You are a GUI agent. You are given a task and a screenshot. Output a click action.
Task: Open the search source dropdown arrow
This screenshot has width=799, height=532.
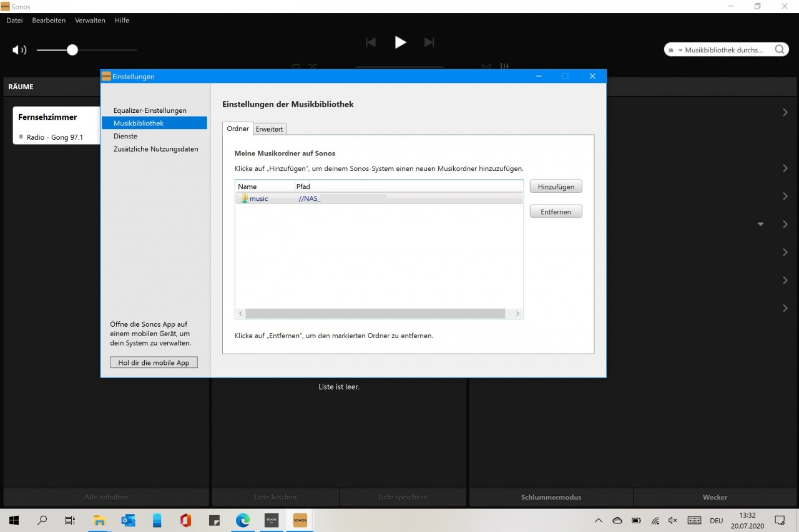[680, 50]
